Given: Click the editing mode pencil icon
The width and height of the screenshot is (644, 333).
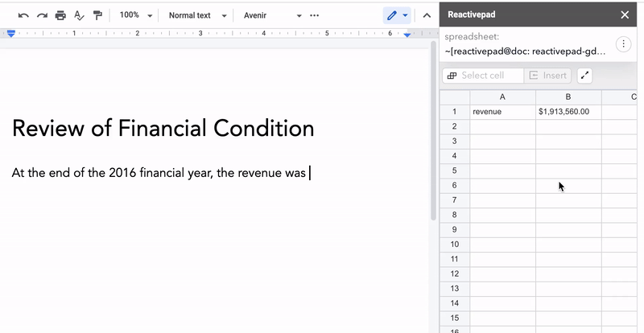Looking at the screenshot, I should pos(391,15).
